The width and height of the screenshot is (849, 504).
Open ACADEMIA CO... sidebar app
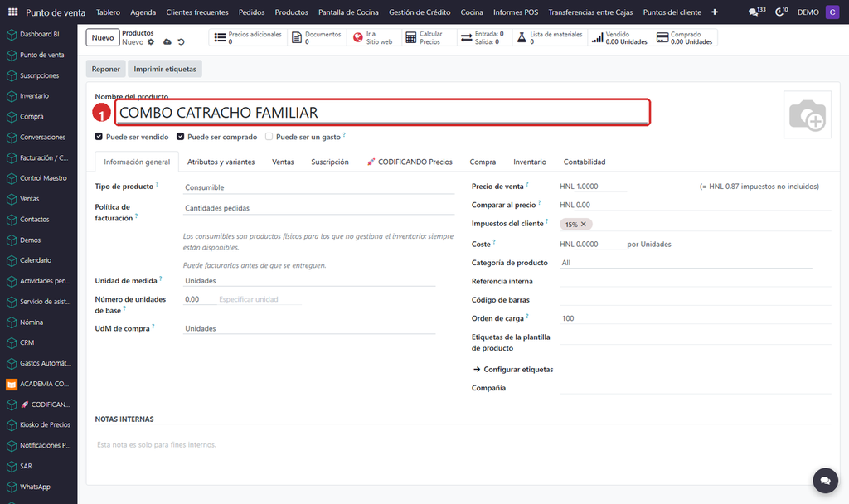[x=38, y=384]
